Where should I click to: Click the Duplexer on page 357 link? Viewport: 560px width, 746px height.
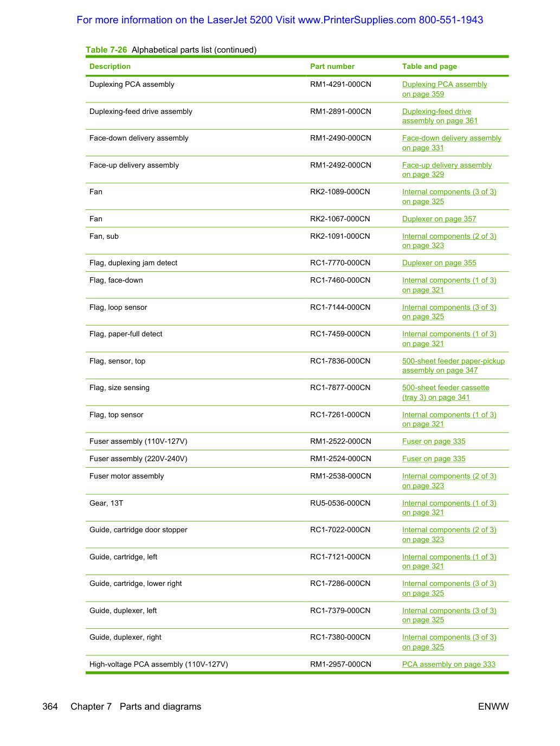pos(439,219)
